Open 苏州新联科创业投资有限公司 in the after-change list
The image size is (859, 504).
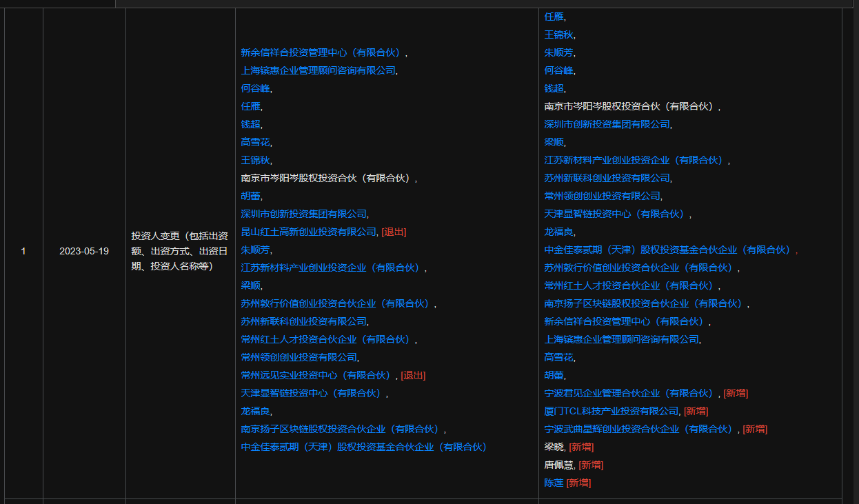click(607, 178)
